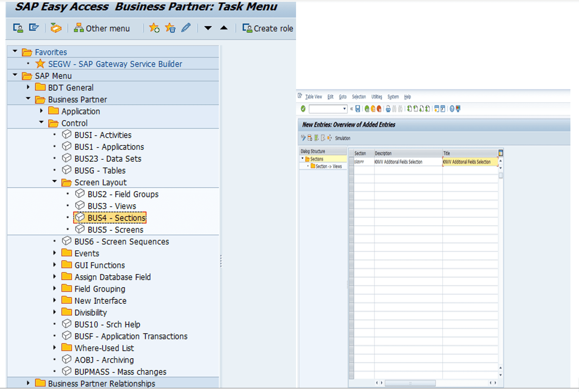Move favorites down arrow
Screen dimensions: 579x392
point(208,28)
